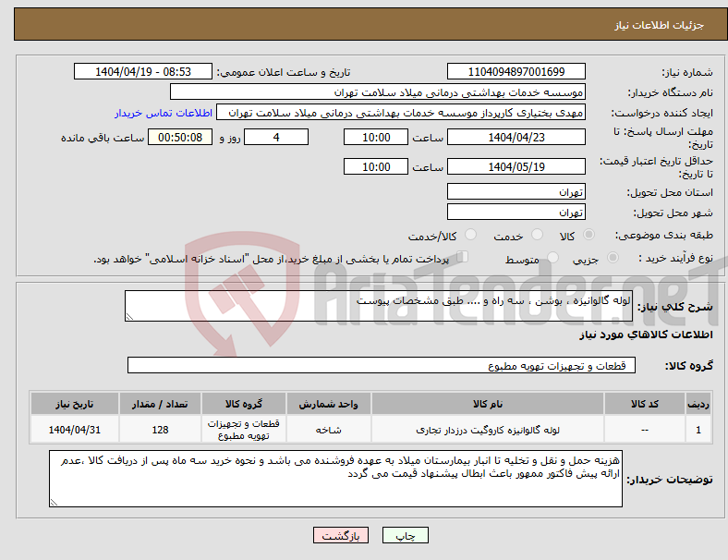
Task: Click the announcement date field 1404/04/19 - 08:53
Action: pos(143,71)
